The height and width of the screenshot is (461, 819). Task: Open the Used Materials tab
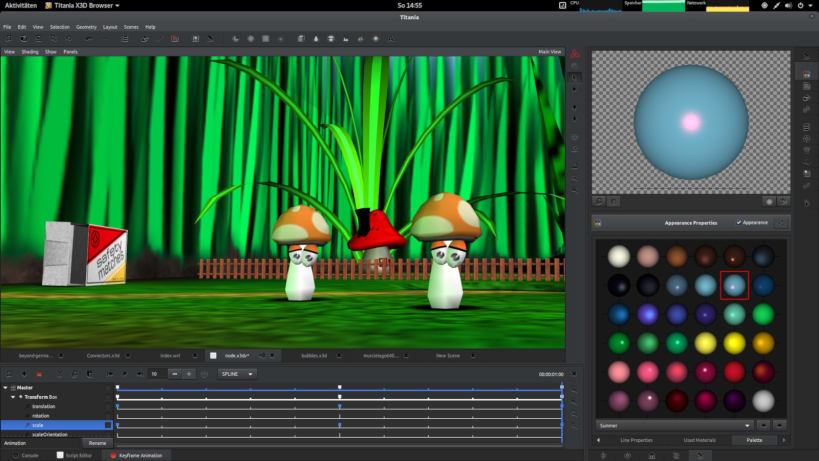pyautogui.click(x=698, y=440)
